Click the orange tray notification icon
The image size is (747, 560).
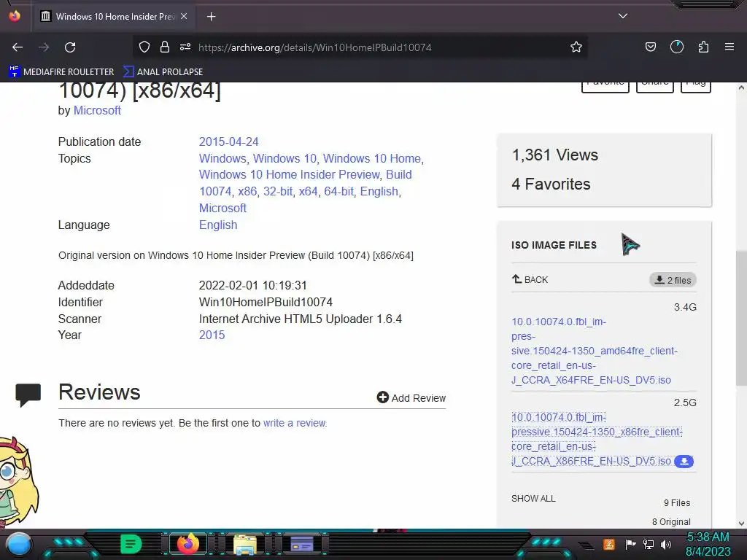click(609, 544)
